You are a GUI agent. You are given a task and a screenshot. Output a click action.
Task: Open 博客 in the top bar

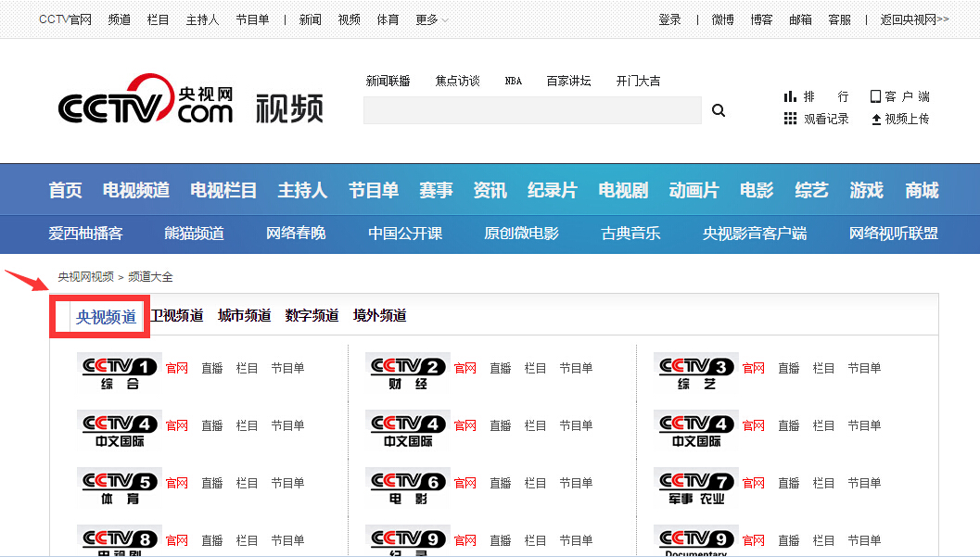[761, 20]
